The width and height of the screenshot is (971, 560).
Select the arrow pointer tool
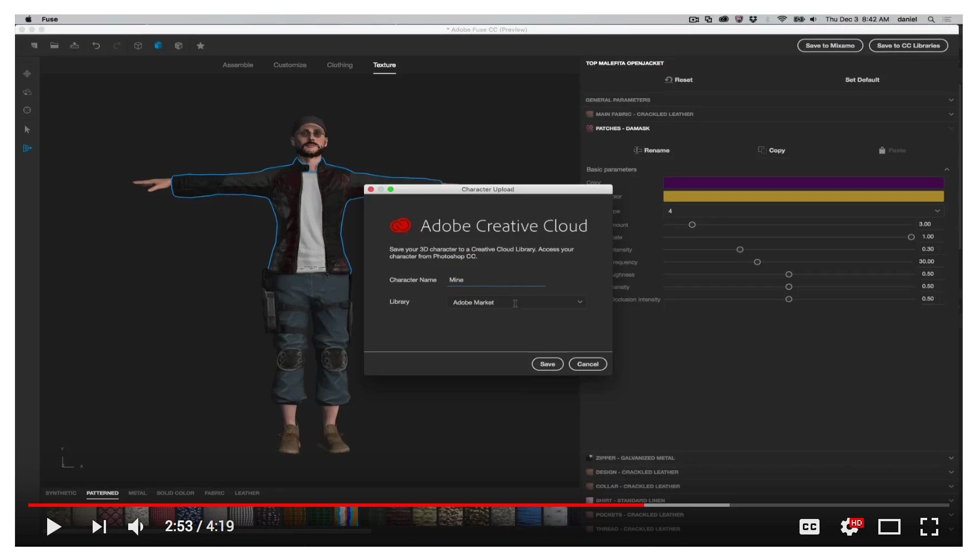[27, 129]
